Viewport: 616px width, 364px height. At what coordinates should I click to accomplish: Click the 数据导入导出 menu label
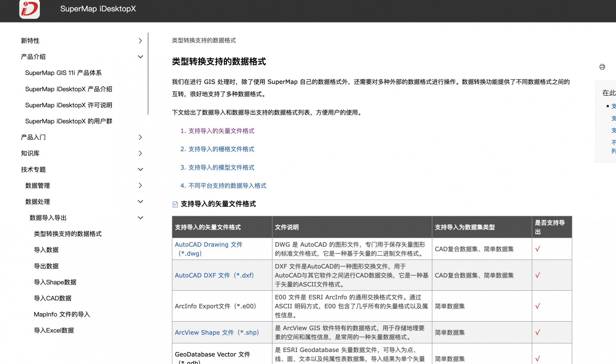tap(48, 217)
